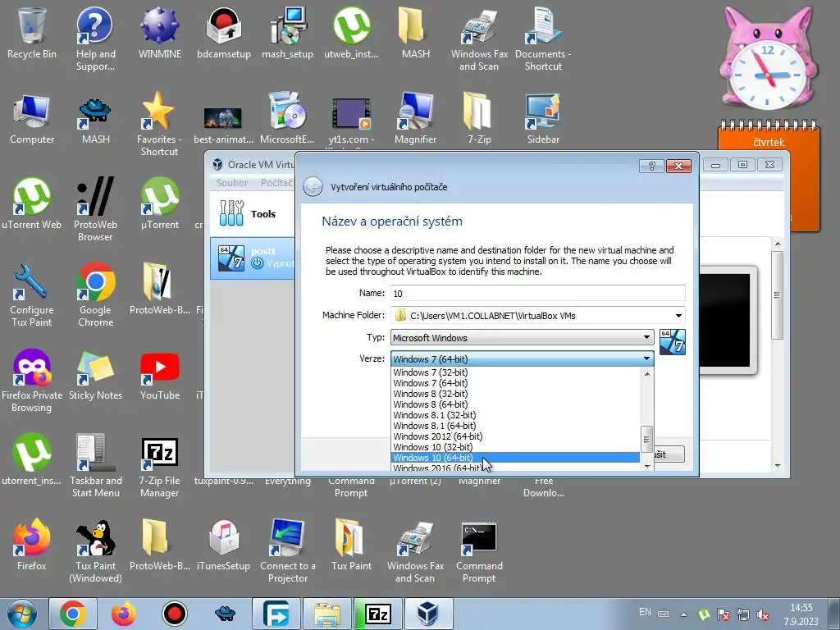Select Tools in VirtualBox sidebar
840x630 pixels.
point(253,214)
